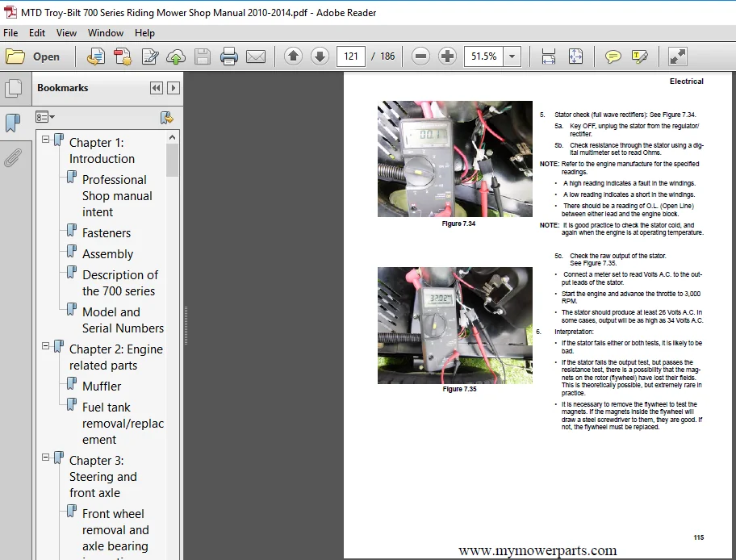Collapse Chapter 1: Introduction bookmark
736x560 pixels.
[45, 140]
